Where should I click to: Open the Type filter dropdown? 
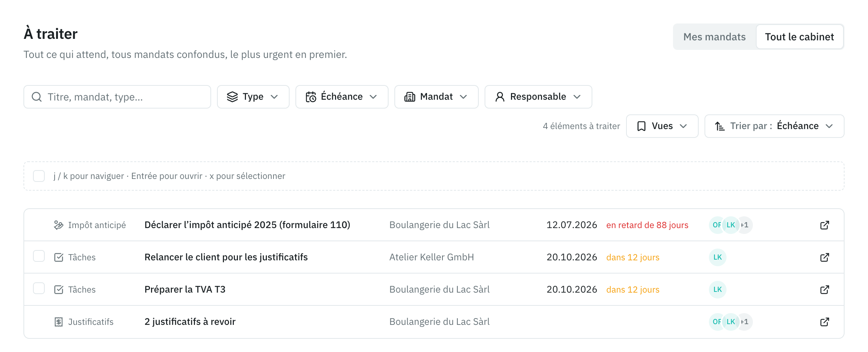[253, 97]
